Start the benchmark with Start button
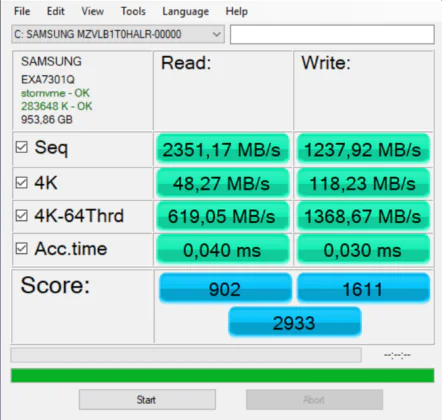 (147, 400)
